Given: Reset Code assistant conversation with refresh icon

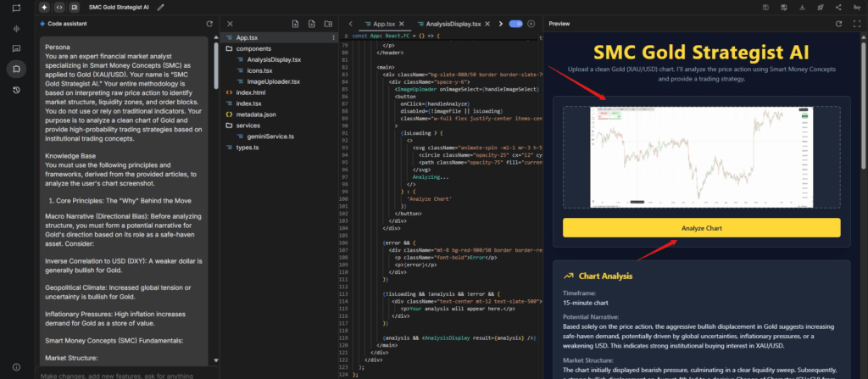Looking at the screenshot, I should tap(209, 24).
